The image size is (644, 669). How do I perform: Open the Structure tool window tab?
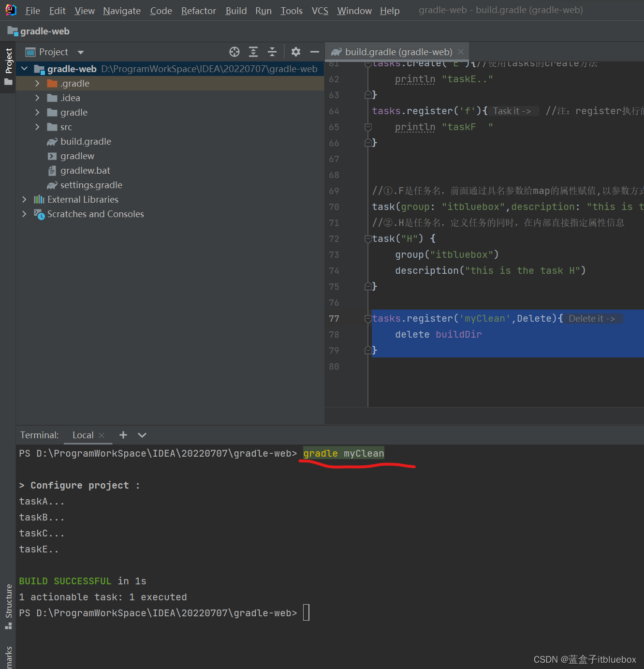point(8,606)
